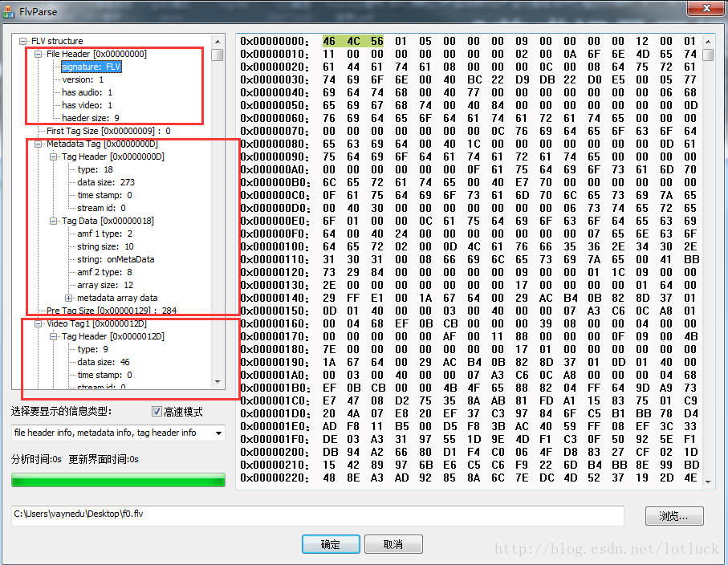Click the 浏览... browse button
This screenshot has width=728, height=565.
(674, 516)
